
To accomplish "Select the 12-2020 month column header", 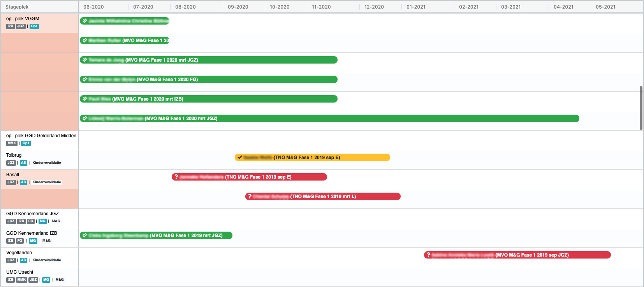I will click(374, 7).
